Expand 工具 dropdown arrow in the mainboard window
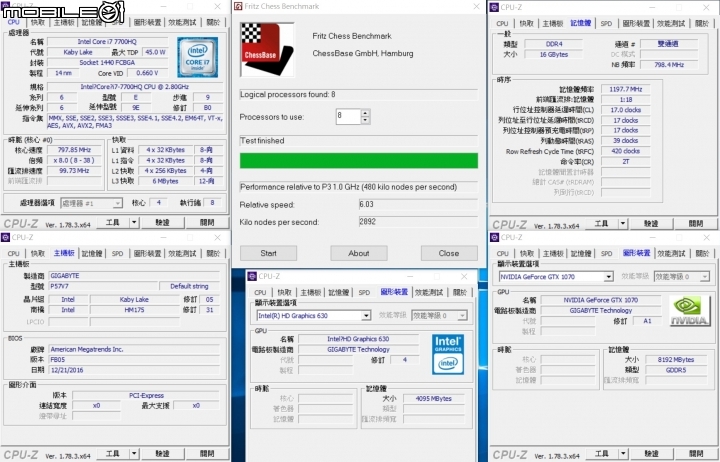This screenshot has height=462, width=720. 134,454
